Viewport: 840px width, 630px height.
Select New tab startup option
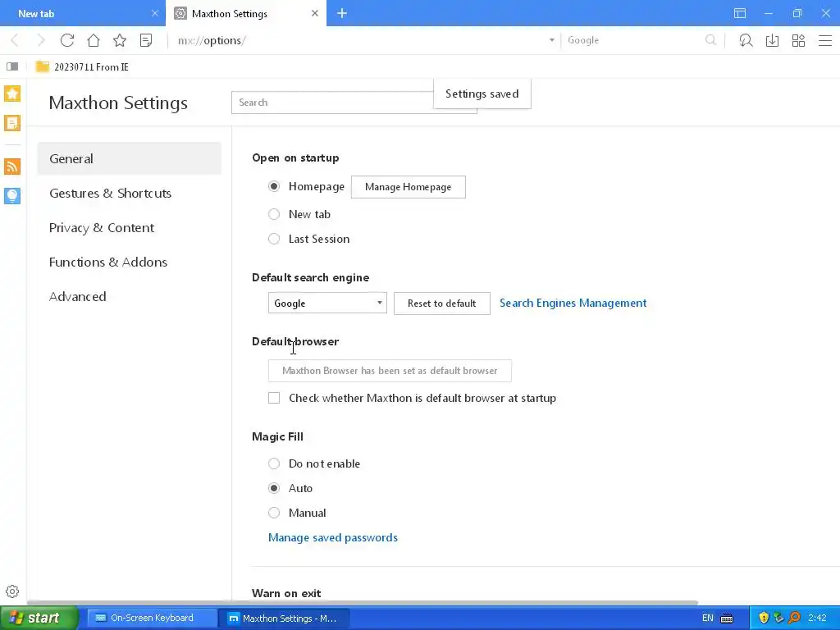click(x=274, y=214)
